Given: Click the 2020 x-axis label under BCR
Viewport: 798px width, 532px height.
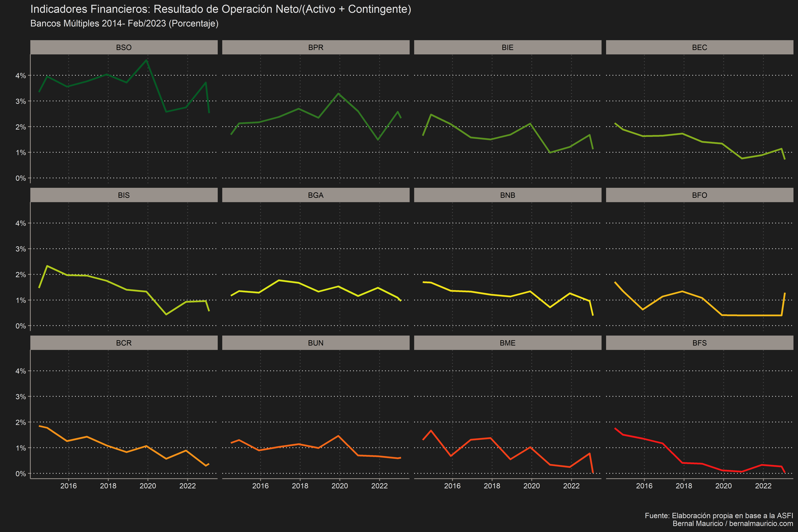Looking at the screenshot, I should point(148,486).
